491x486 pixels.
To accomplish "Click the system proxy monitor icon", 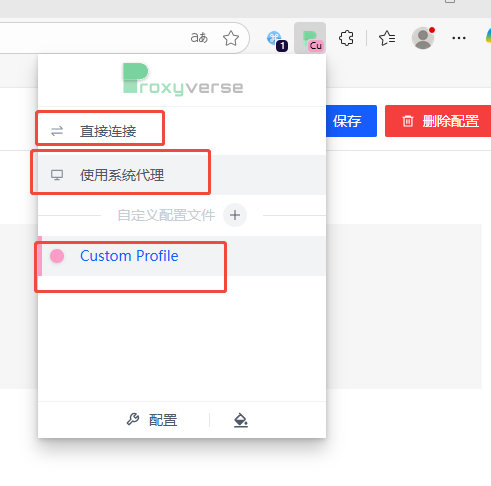I will (x=57, y=175).
